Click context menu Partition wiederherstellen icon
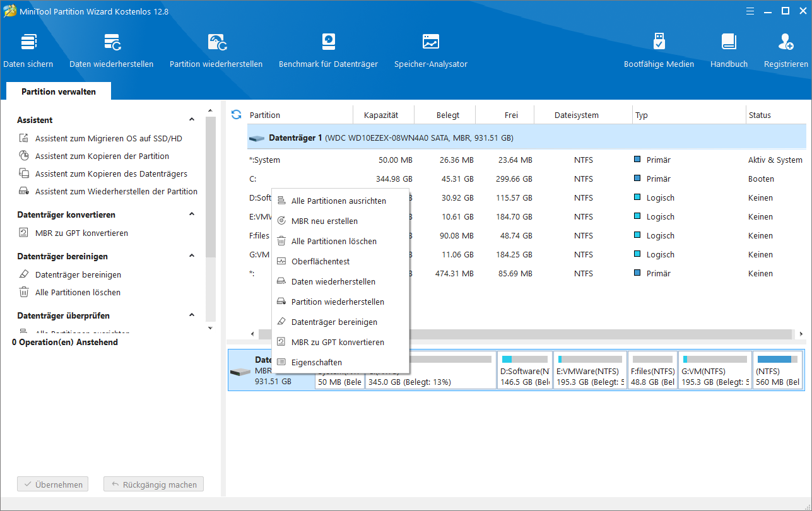 281,302
